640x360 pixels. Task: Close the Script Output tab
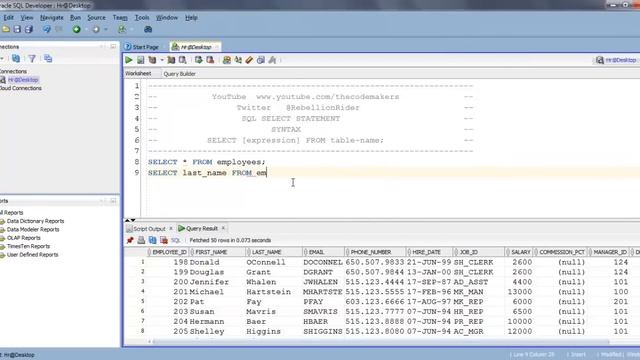171,229
